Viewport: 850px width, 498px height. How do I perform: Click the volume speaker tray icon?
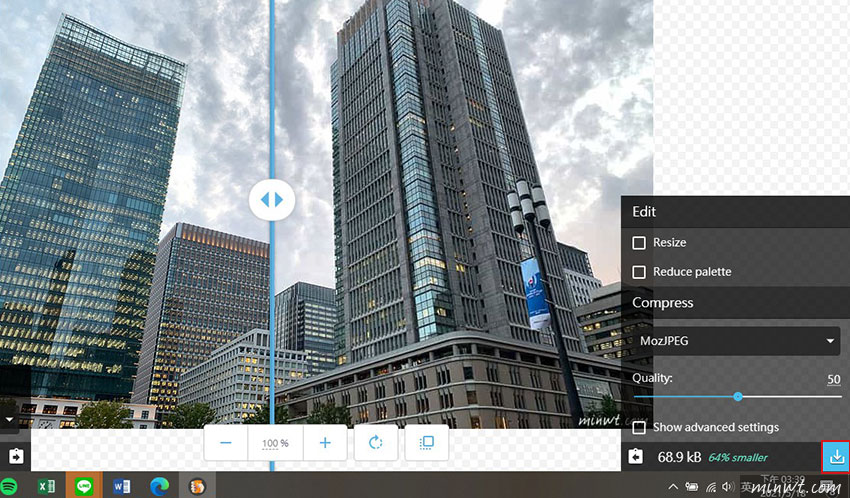click(728, 487)
